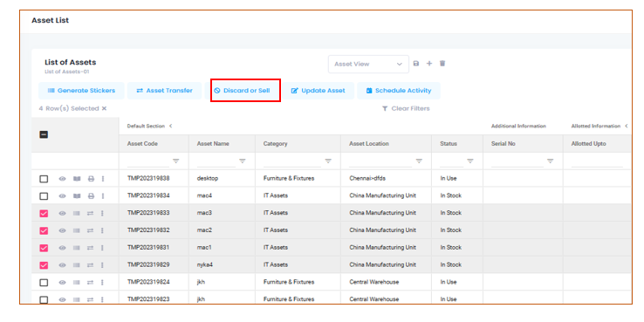Open the book icon for TMP202319838 row
The height and width of the screenshot is (322, 644).
coord(77,179)
